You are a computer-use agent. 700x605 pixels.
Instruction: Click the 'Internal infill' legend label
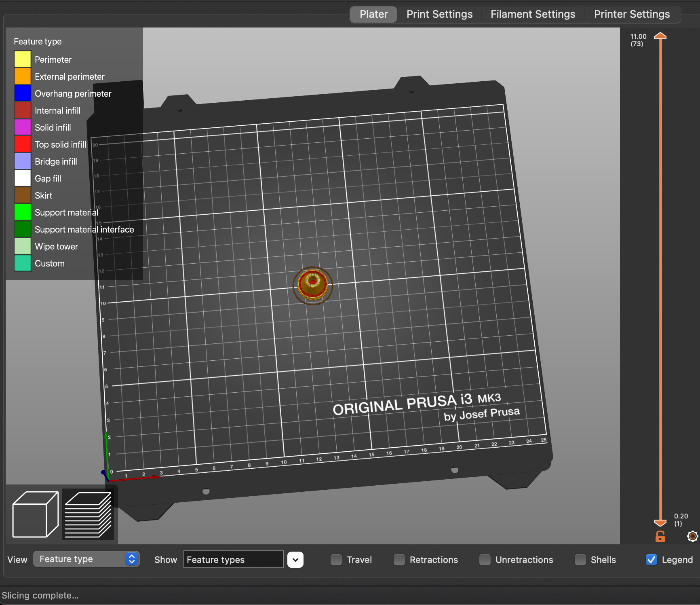[57, 110]
